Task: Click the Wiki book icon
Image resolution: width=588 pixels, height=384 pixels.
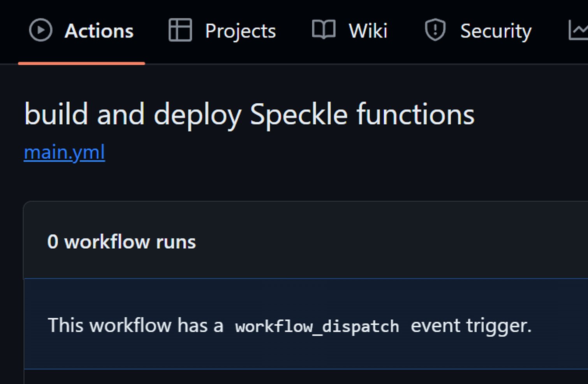Action: [x=324, y=30]
